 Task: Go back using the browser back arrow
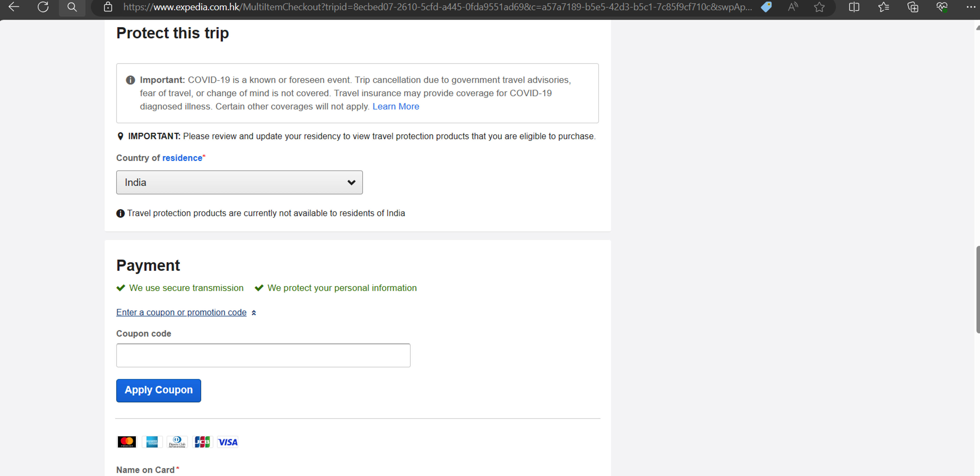pos(14,7)
